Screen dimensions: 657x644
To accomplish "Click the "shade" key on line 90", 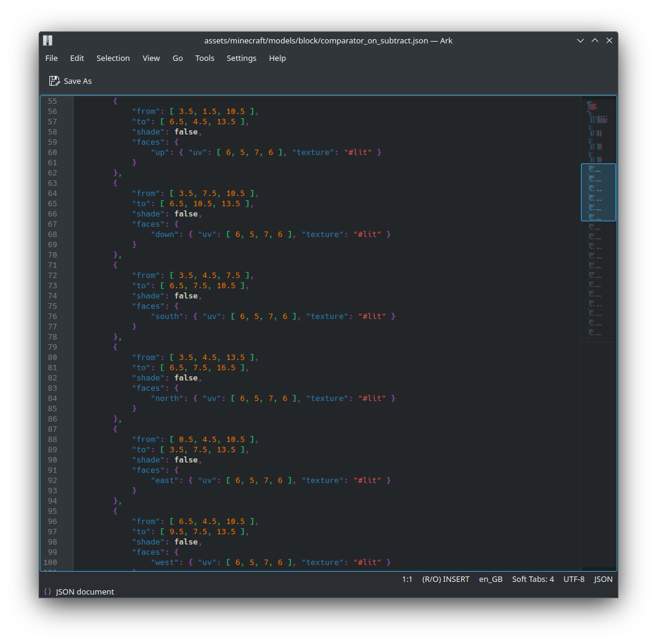I will (149, 460).
